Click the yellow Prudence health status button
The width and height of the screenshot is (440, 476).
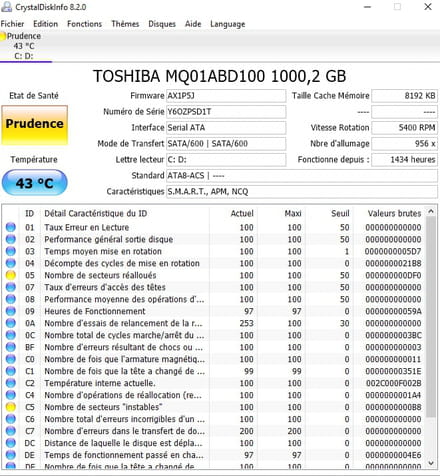(x=35, y=125)
